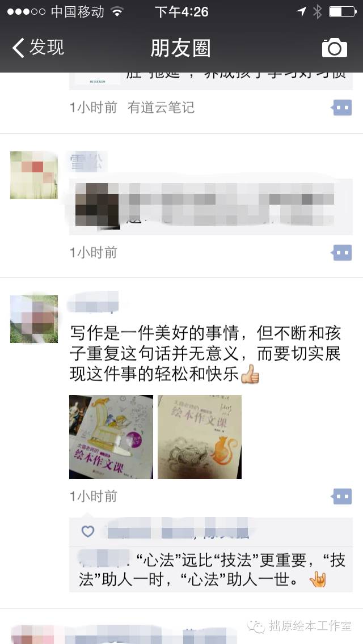Viewport: 363px width, 644px height.
Task: Tap the camera icon to post a moment
Action: [x=334, y=48]
